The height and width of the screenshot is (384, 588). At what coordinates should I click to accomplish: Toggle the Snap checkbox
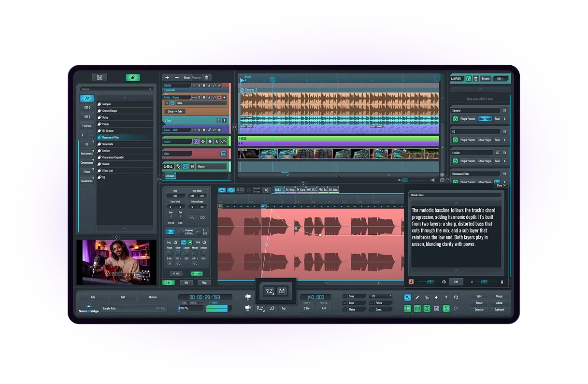[x=344, y=296]
